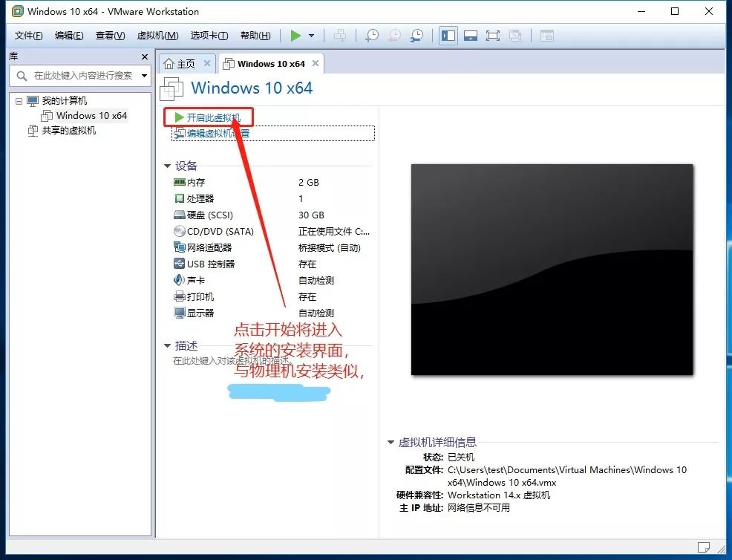The image size is (732, 560).
Task: Open the library search dropdown arrow
Action: pos(144,75)
